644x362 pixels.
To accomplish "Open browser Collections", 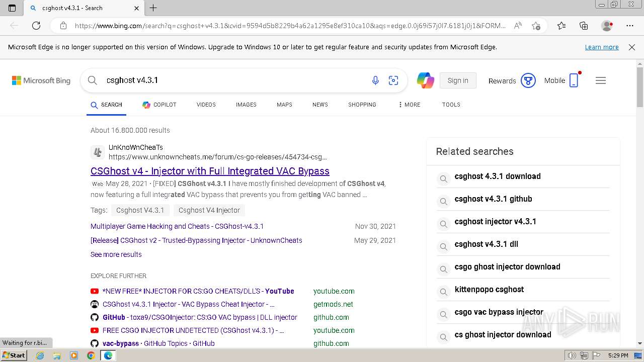I will click(x=584, y=26).
